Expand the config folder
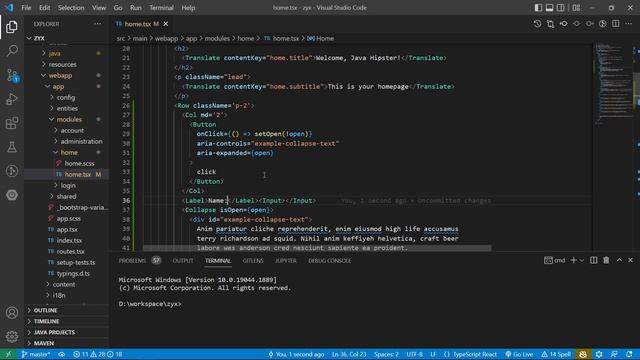Screen dimensions: 640x360 [x=66, y=98]
